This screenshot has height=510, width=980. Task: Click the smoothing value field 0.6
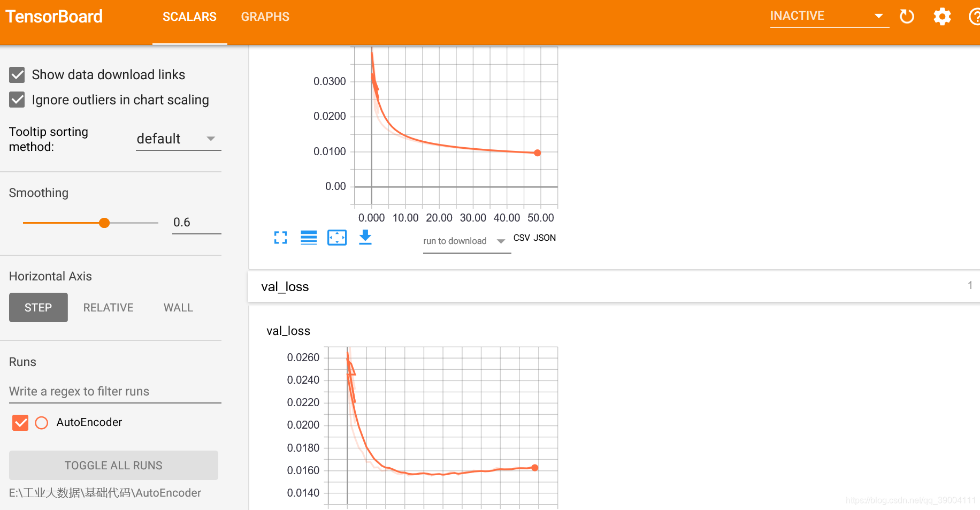pos(196,223)
